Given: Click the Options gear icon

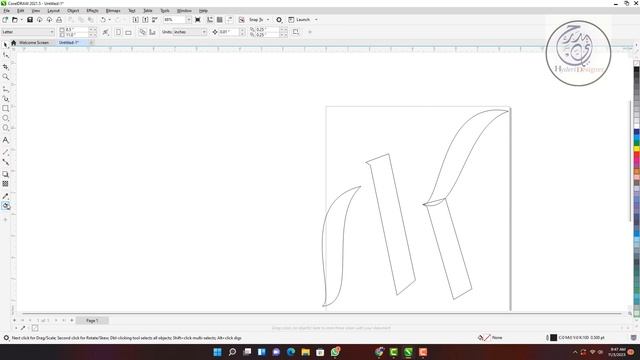Looking at the screenshot, I should 279,20.
